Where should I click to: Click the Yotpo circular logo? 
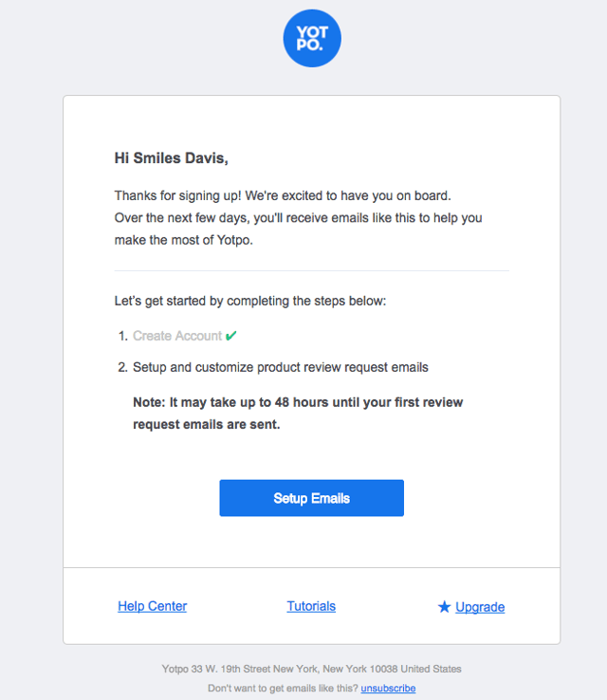click(312, 38)
